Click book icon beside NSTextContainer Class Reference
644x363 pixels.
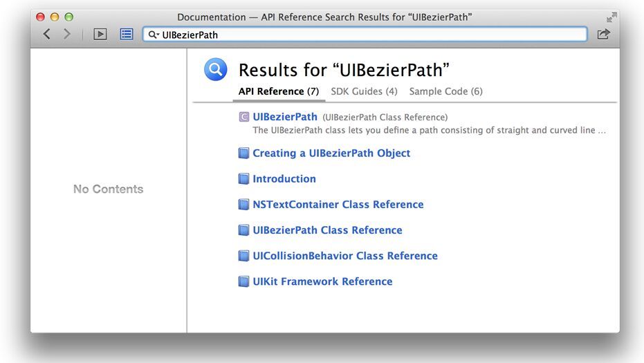(243, 204)
